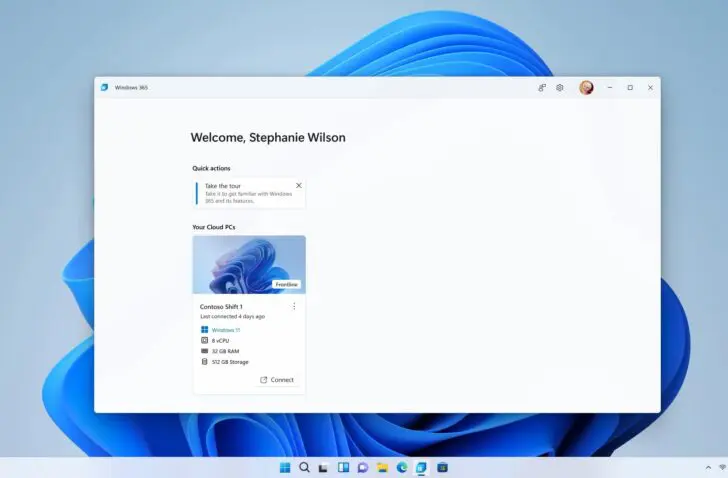Click the 8 vCPU processor icon
Image resolution: width=728 pixels, height=478 pixels.
(x=204, y=340)
